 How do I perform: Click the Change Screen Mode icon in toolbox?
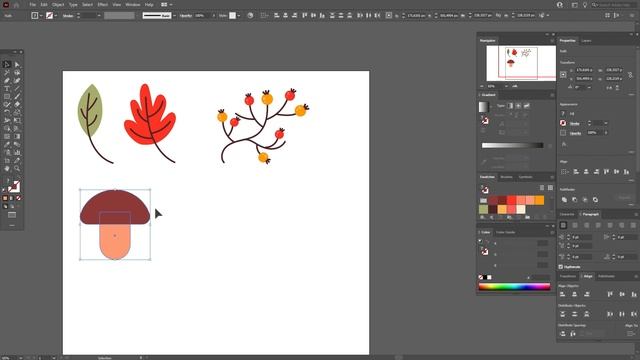tap(12, 215)
